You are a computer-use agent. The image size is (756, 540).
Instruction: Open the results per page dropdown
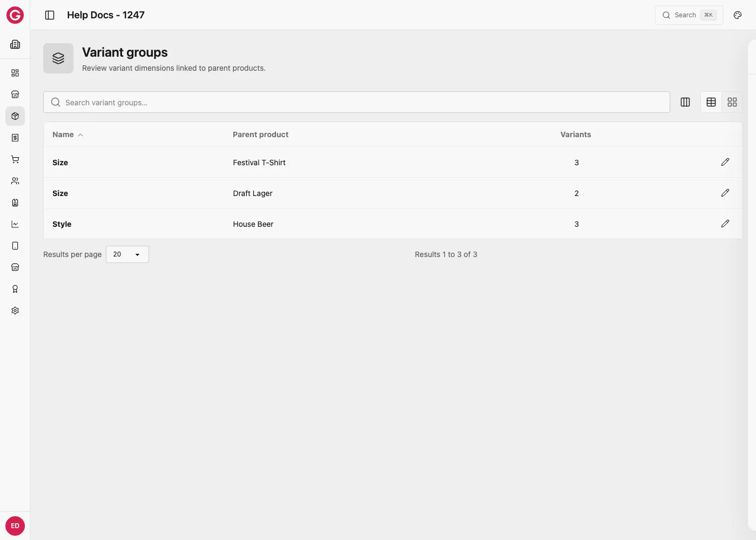coord(127,254)
